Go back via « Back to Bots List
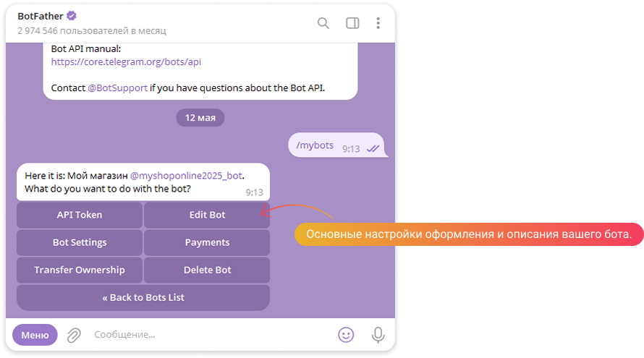Screen dimensions: 644x358 (x=143, y=297)
